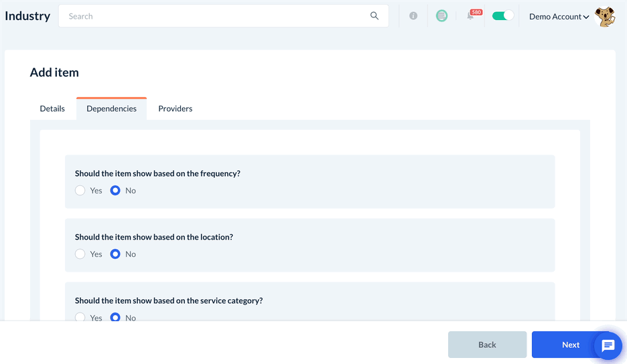Screen dimensions: 627x364
Task: Click the search magnifier icon
Action: [374, 16]
